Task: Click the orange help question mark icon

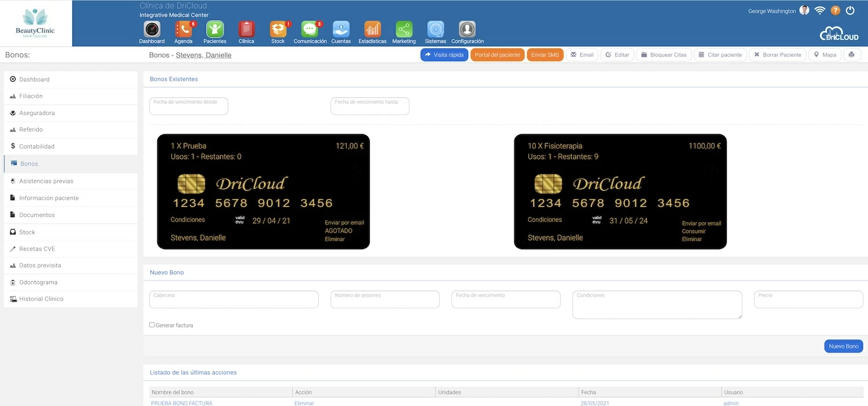Action: [x=836, y=10]
